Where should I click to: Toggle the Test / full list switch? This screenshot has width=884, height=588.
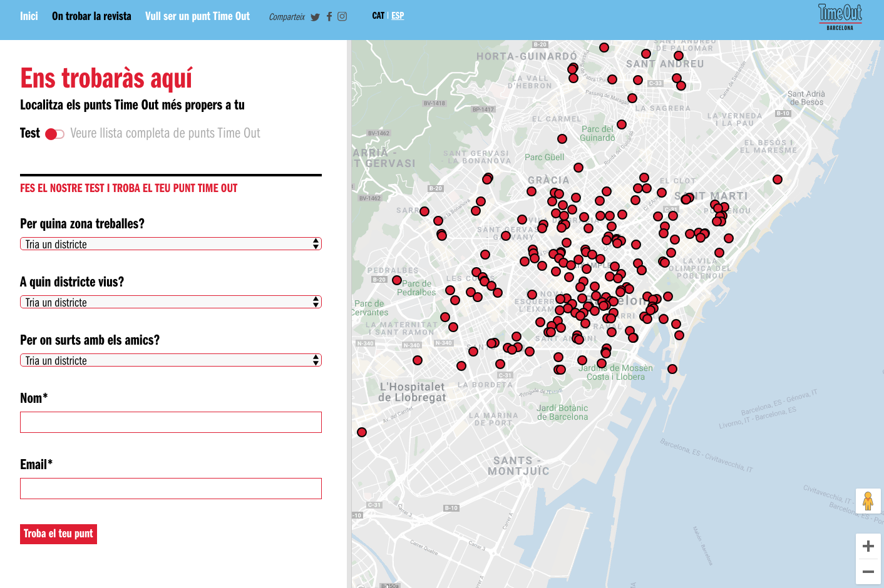54,134
